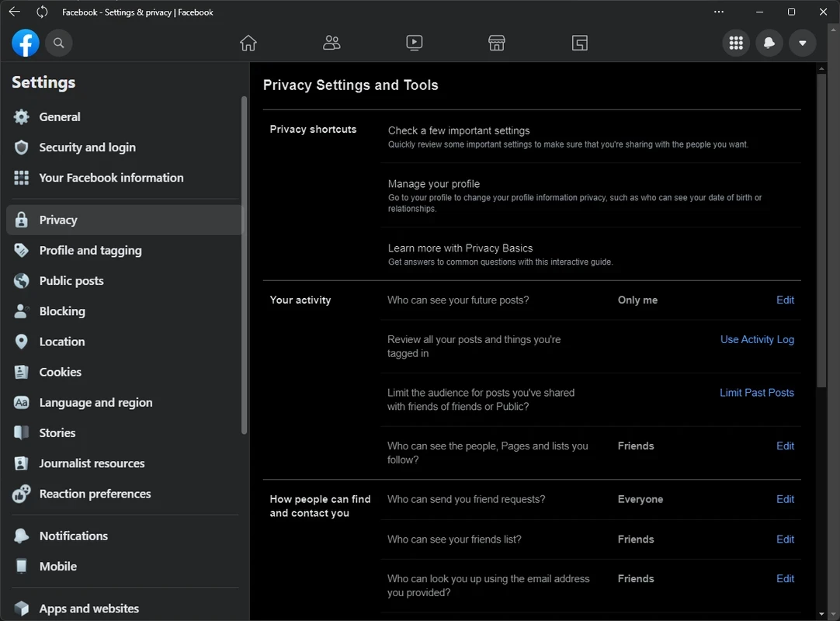Viewport: 840px width, 621px height.
Task: Open the search magnifier icon
Action: coord(59,43)
